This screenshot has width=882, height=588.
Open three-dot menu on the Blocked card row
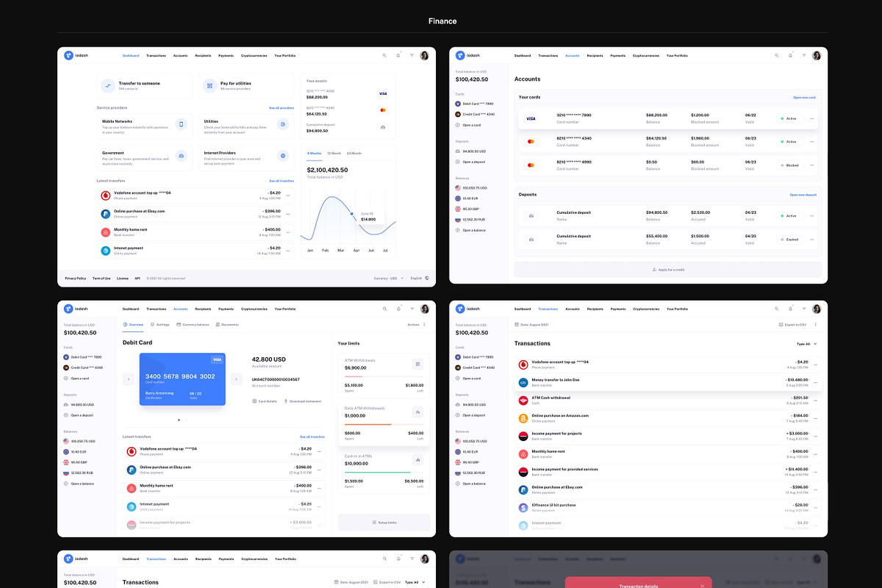point(812,165)
